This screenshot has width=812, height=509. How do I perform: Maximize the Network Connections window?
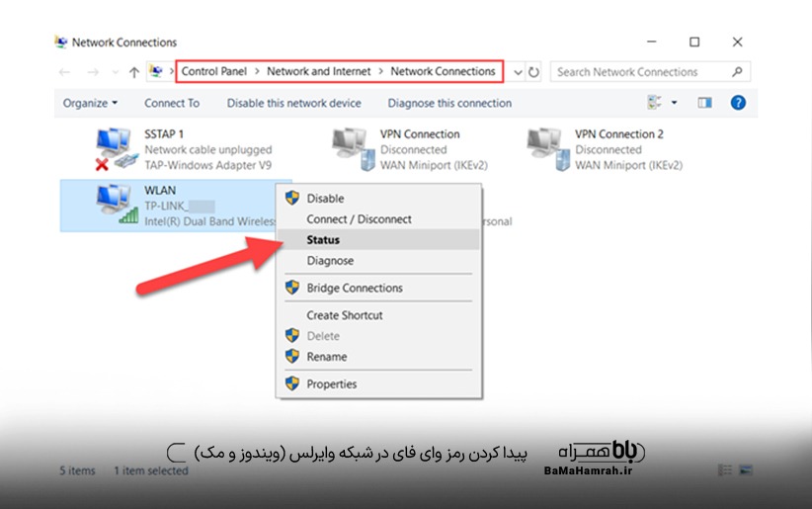tap(694, 42)
